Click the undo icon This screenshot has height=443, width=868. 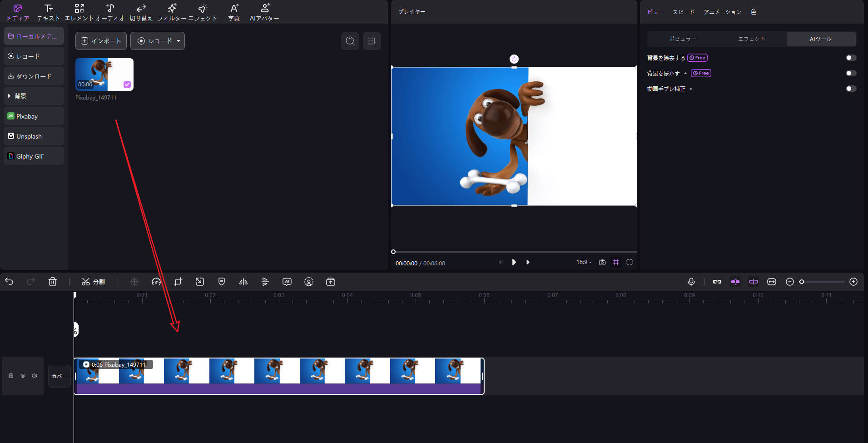tap(9, 282)
